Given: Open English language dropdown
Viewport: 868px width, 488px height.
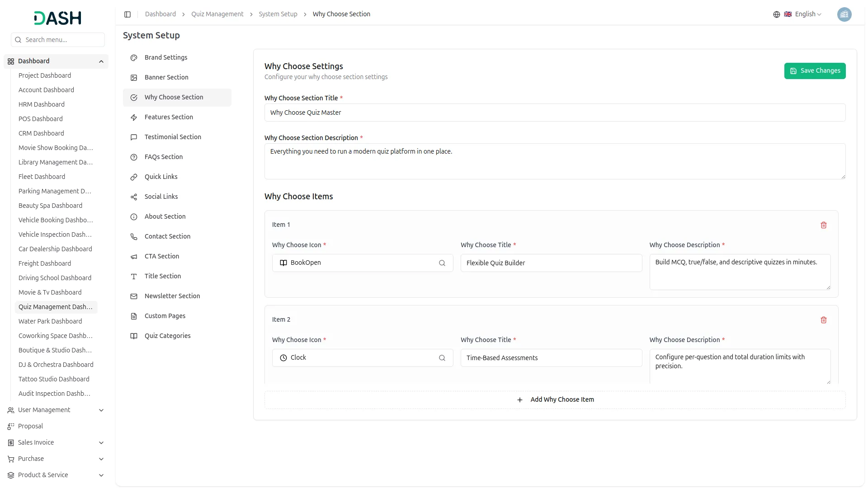Looking at the screenshot, I should pos(808,14).
